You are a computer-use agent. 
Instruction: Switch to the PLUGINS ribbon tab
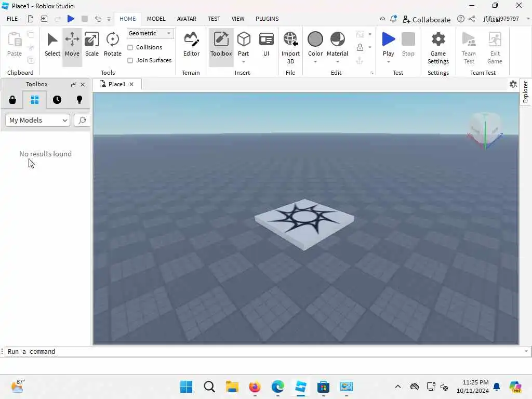[267, 19]
